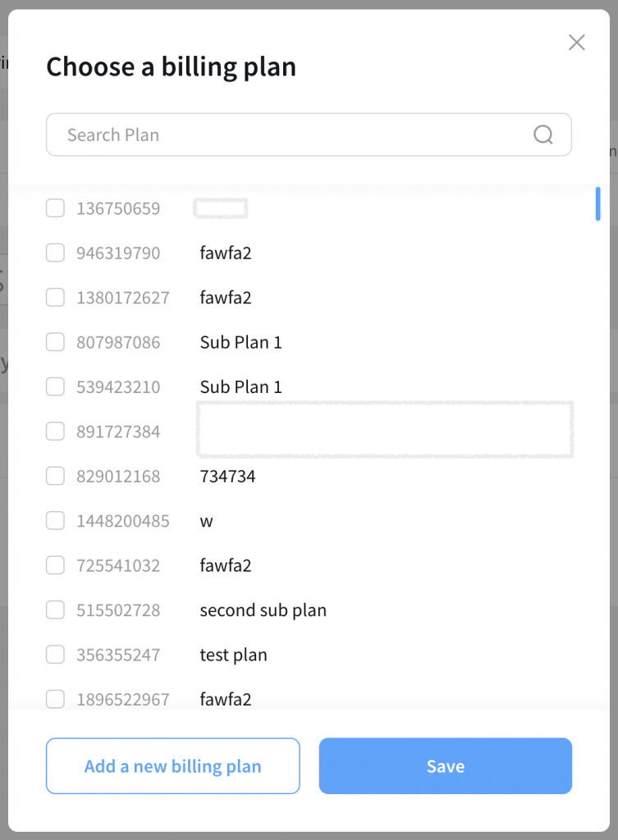Viewport: 618px width, 840px height.
Task: Mark checkbox for plan 1896522967
Action: click(55, 699)
